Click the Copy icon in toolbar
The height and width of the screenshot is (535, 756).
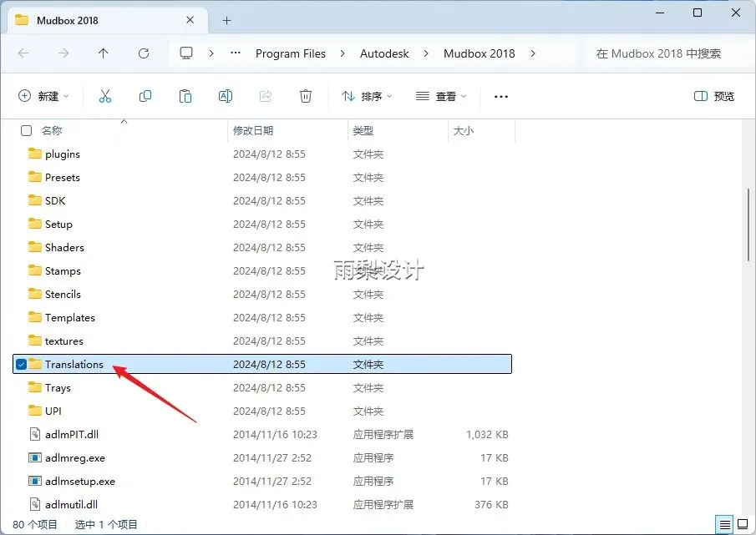145,96
